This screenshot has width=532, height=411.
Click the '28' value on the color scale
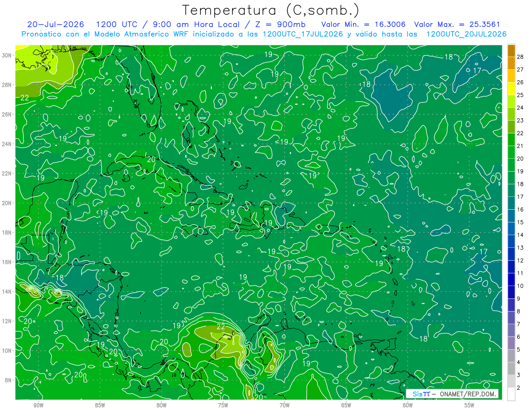pyautogui.click(x=521, y=56)
